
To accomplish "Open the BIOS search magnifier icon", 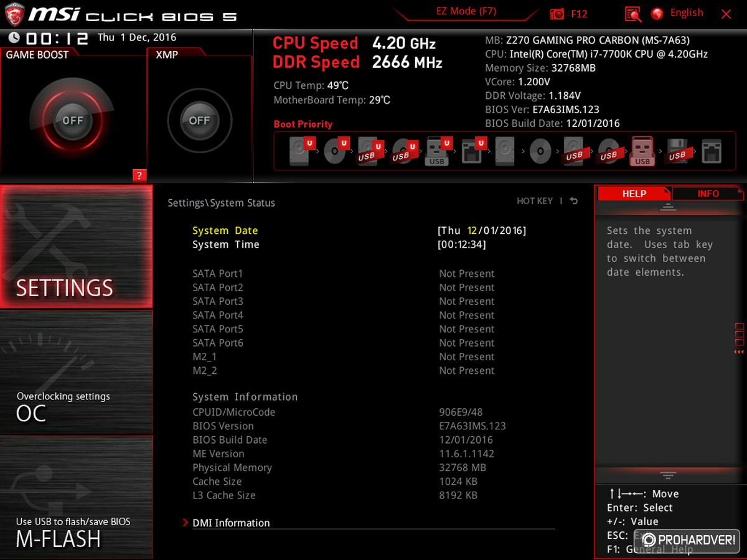I will [633, 14].
